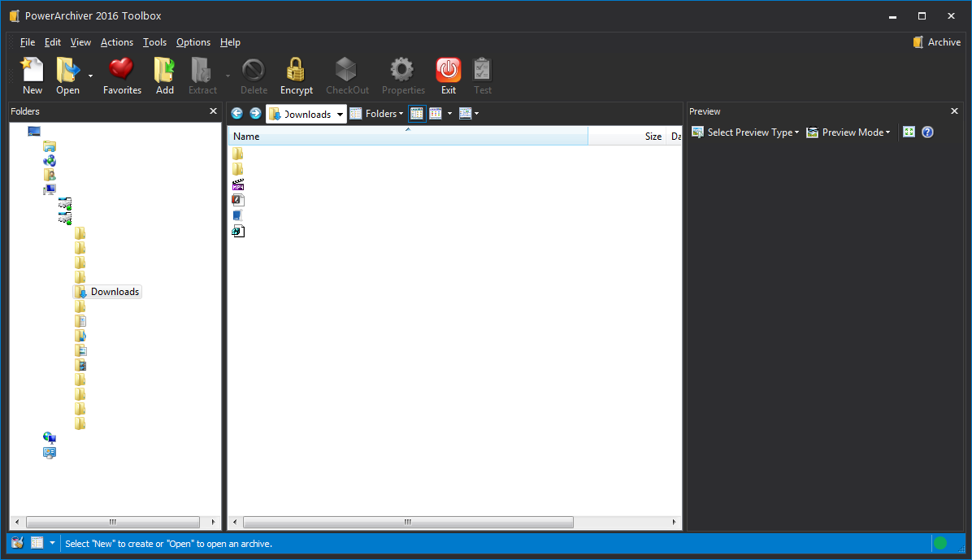Switch file list to details view
Screen dimensions: 972x560
pos(417,113)
